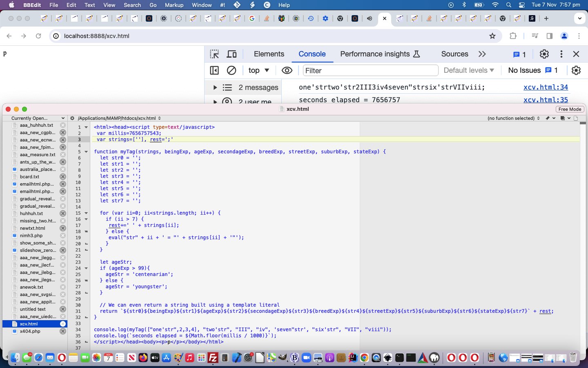Open the top JavaScript context dropdown

pyautogui.click(x=258, y=70)
